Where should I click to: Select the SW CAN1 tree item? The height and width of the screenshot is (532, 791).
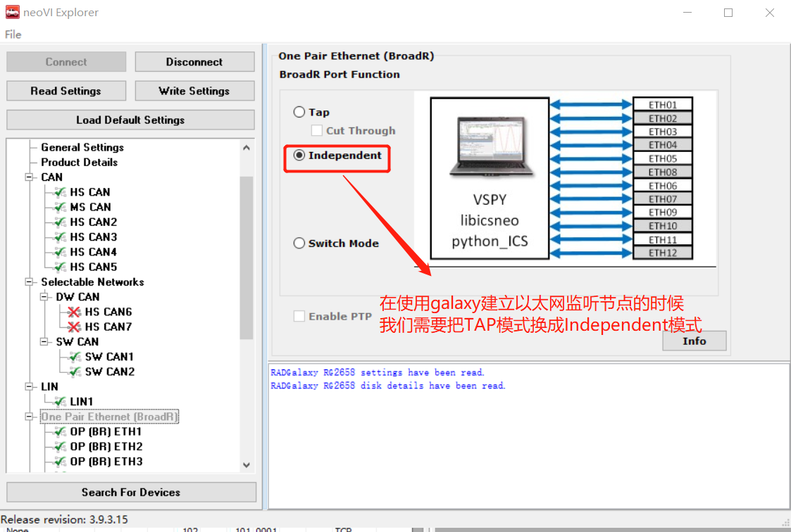[109, 357]
